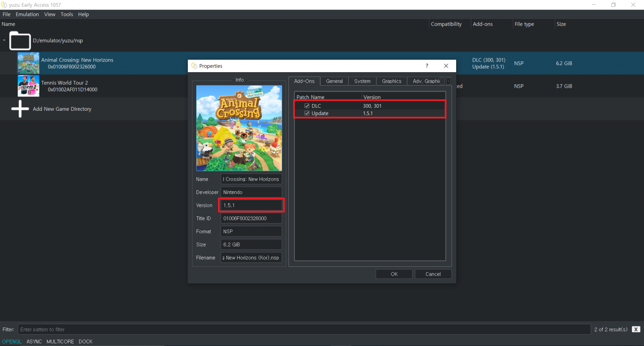Viewport: 644px width, 346px height.
Task: Click Add New Game Directory
Action: [x=62, y=109]
